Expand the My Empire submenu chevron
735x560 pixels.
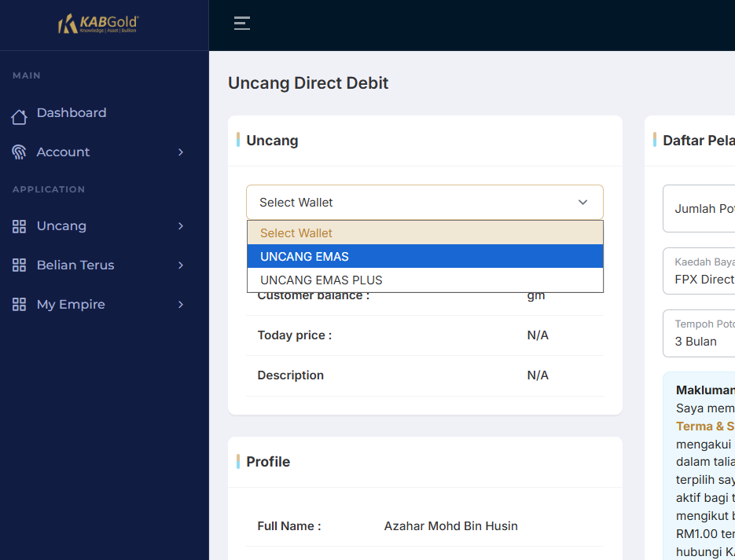click(x=181, y=305)
